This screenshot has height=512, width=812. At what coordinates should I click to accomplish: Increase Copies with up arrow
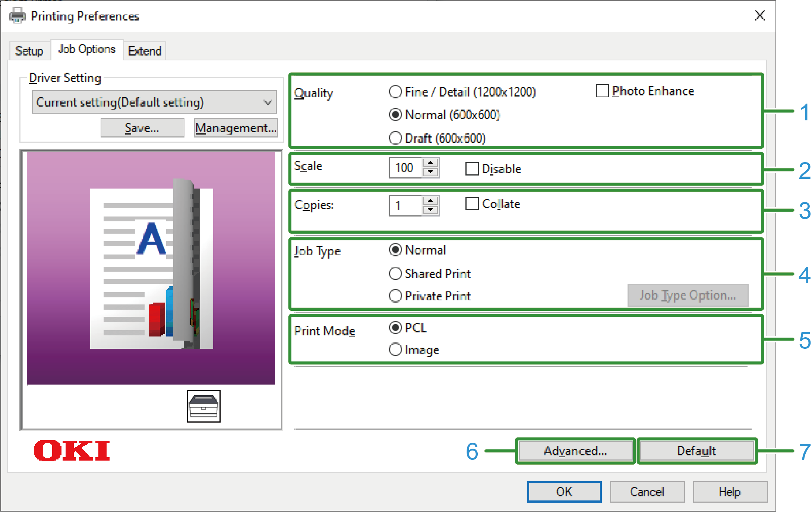point(430,201)
